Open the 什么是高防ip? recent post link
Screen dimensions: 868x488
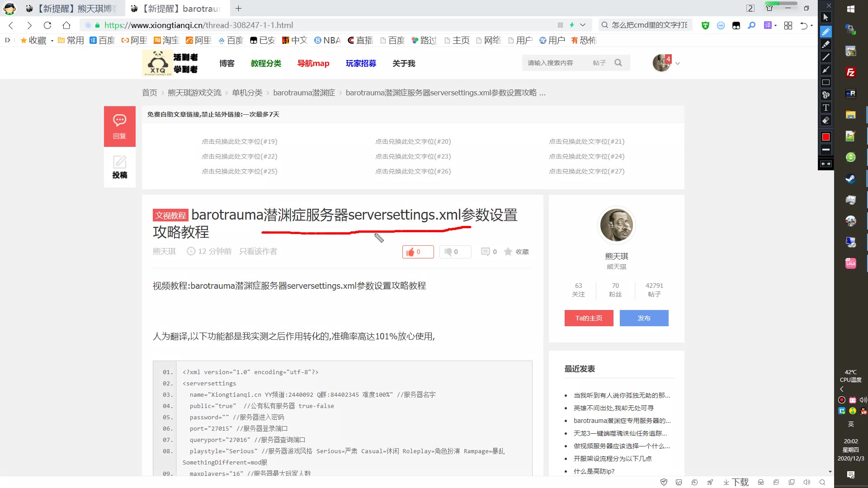coord(594,471)
